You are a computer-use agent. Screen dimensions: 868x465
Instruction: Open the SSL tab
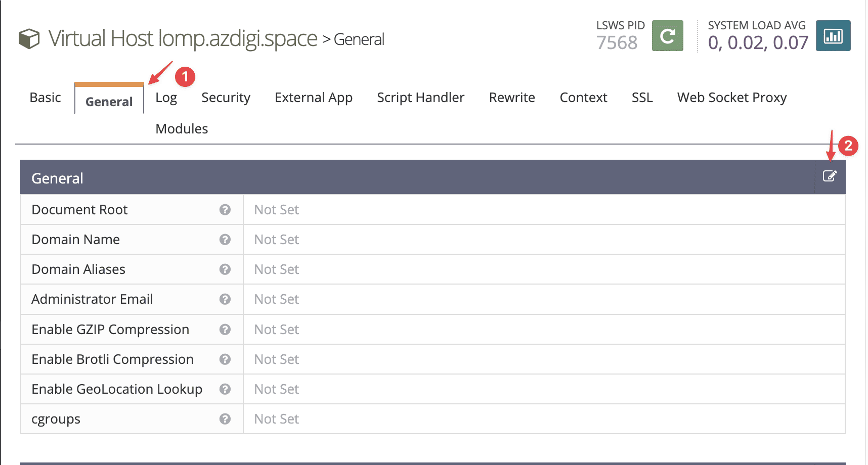pyautogui.click(x=642, y=98)
